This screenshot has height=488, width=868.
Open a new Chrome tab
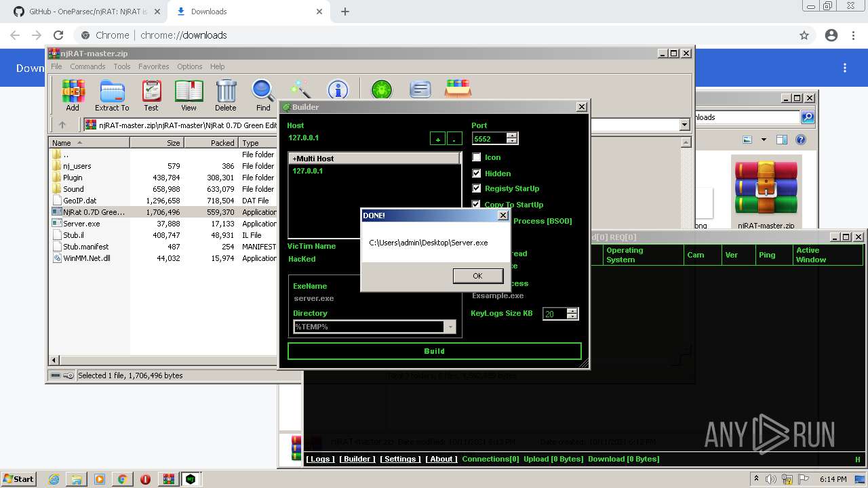(x=345, y=12)
